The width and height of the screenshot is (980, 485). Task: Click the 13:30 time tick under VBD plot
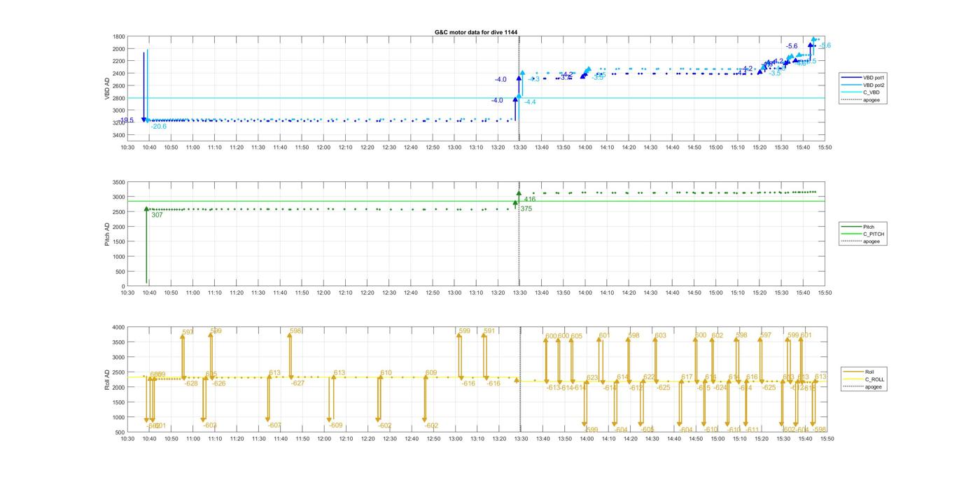tap(519, 148)
